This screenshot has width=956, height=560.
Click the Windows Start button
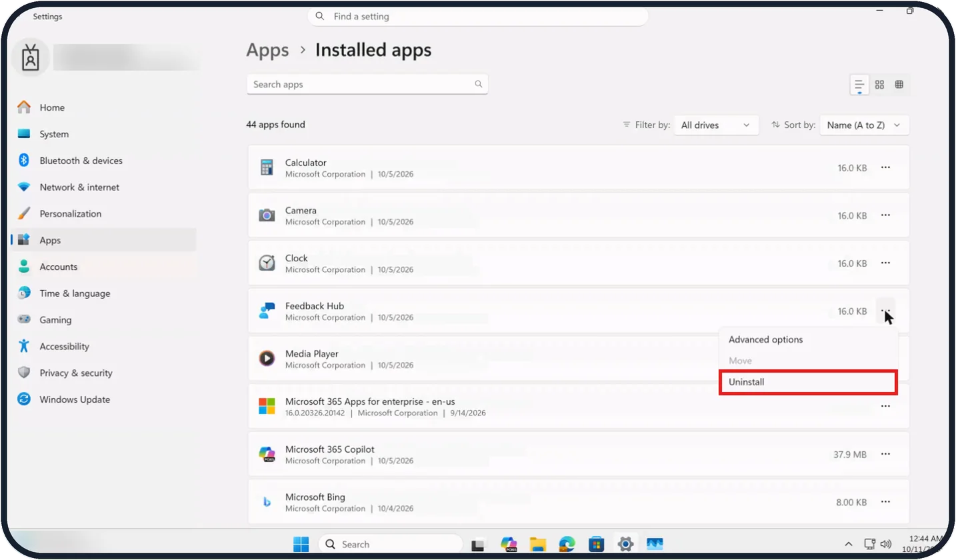(x=301, y=544)
